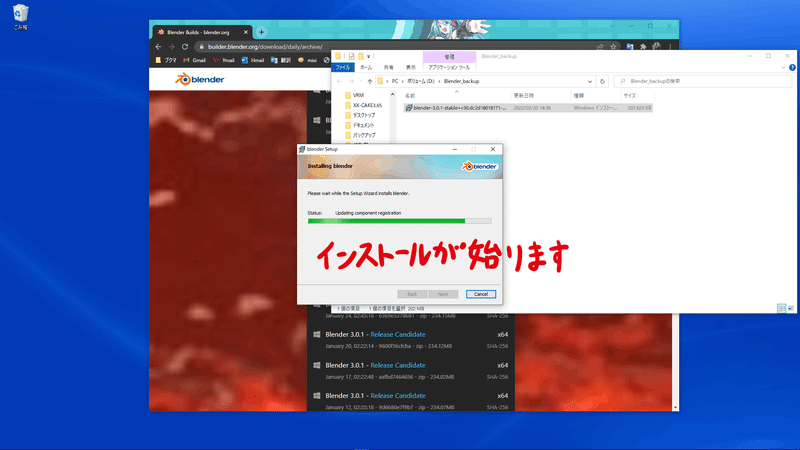The width and height of the screenshot is (800, 450).
Task: Close the Blender Builds tab
Action: coord(245,32)
